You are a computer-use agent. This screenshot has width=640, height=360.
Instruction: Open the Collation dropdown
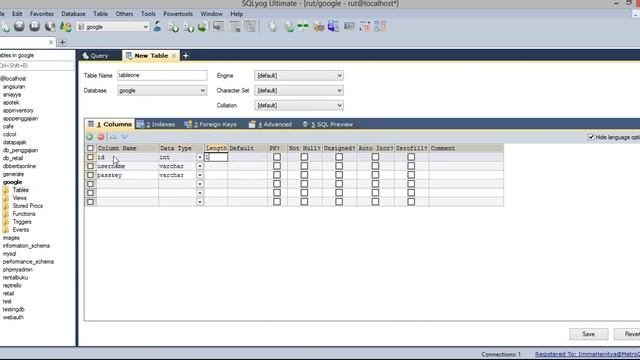click(299, 105)
